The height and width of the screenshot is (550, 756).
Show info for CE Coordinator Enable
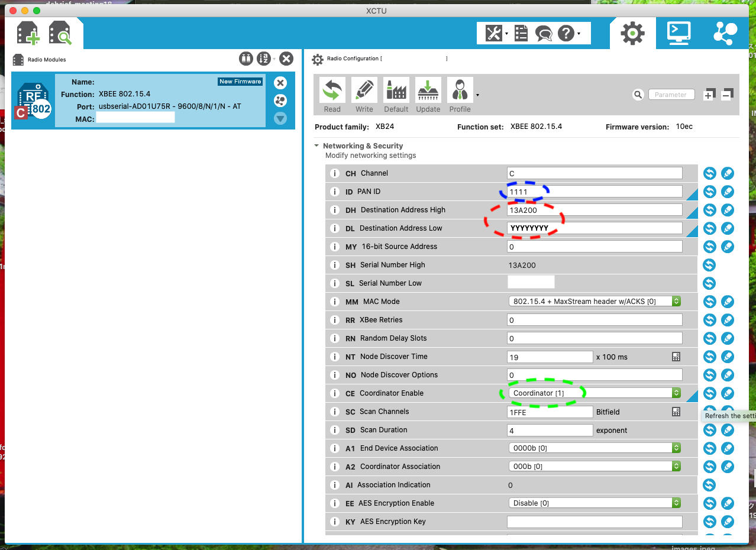tap(334, 393)
